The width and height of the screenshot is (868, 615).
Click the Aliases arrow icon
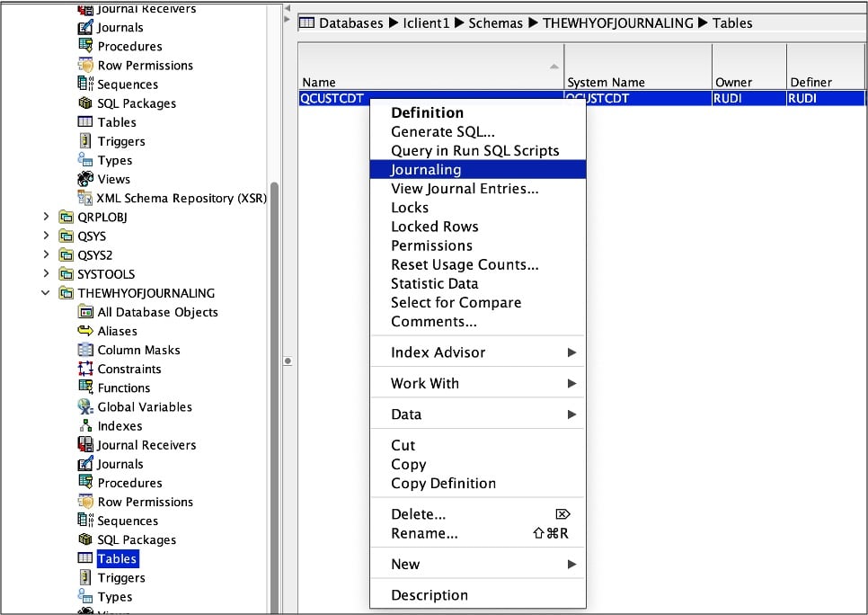pyautogui.click(x=85, y=331)
